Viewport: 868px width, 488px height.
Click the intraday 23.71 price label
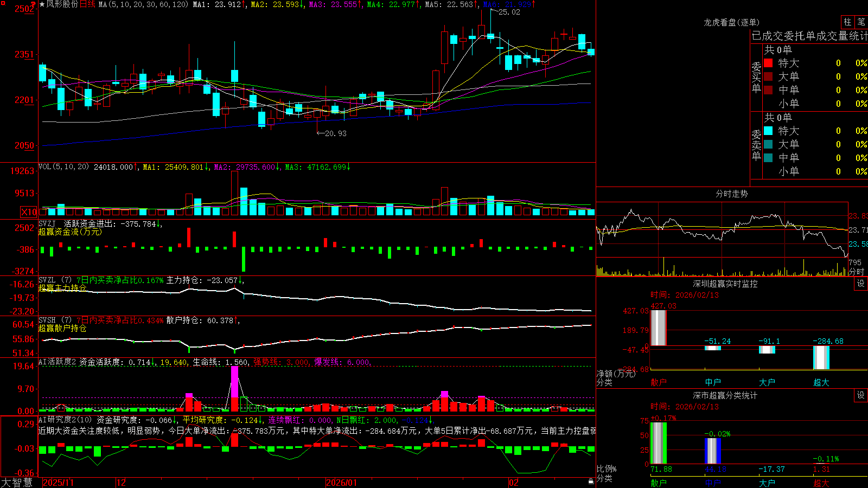[858, 230]
